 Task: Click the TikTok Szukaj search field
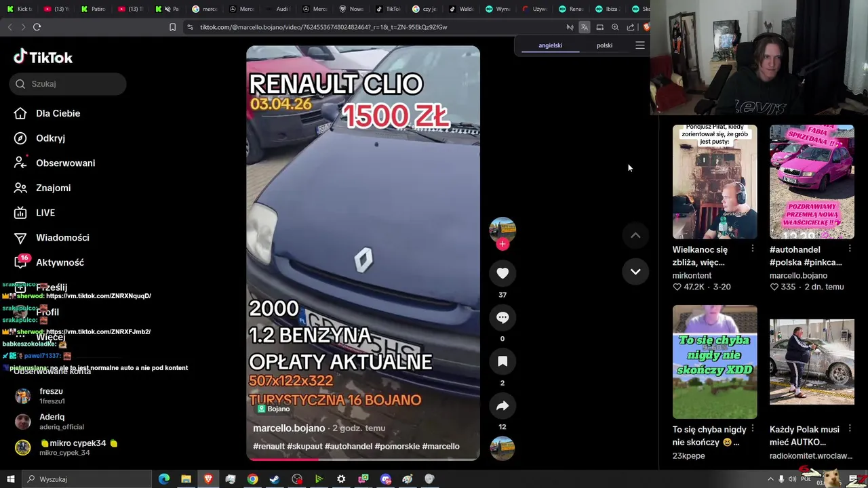(68, 84)
